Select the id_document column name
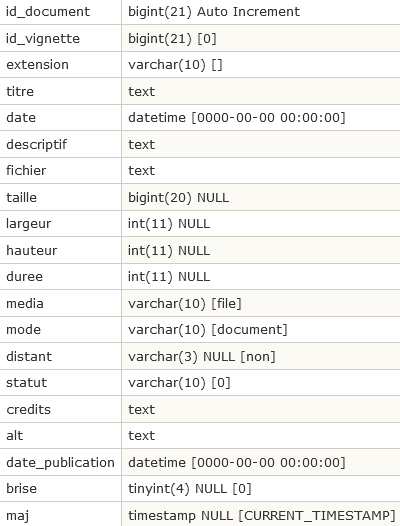Viewport: 400px width, 526px height. [48, 12]
